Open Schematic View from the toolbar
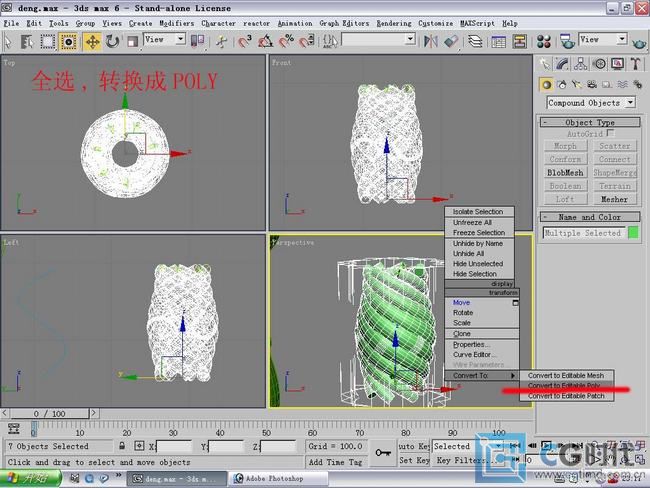 519,41
